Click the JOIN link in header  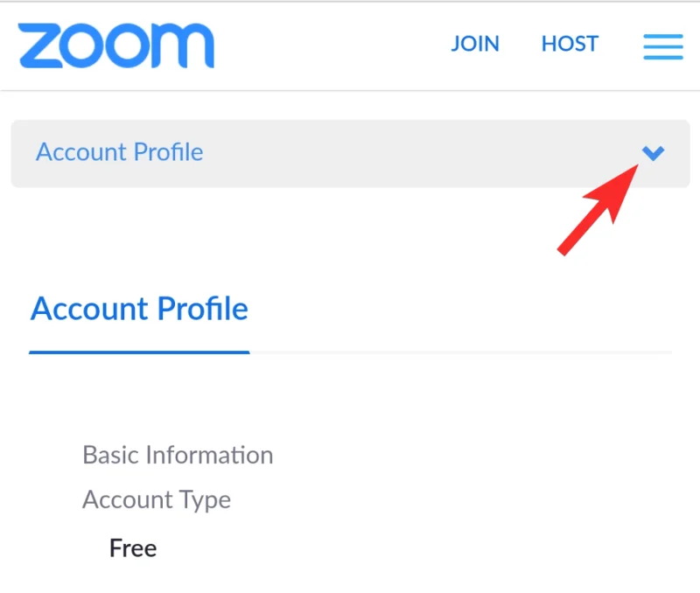475,44
